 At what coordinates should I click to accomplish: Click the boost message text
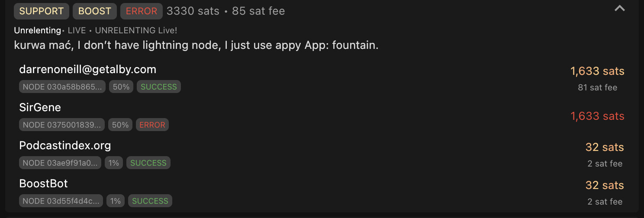[196, 45]
